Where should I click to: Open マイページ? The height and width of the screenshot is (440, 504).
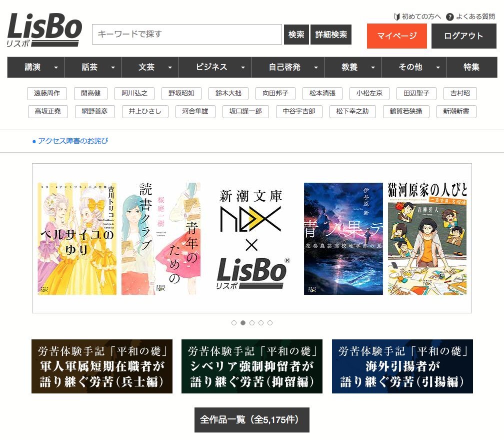397,36
